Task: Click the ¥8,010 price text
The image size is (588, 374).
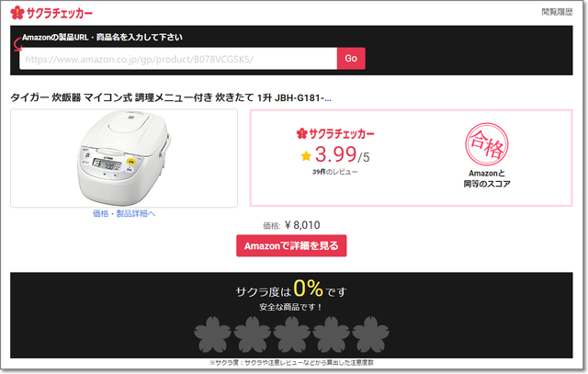Action: [302, 225]
